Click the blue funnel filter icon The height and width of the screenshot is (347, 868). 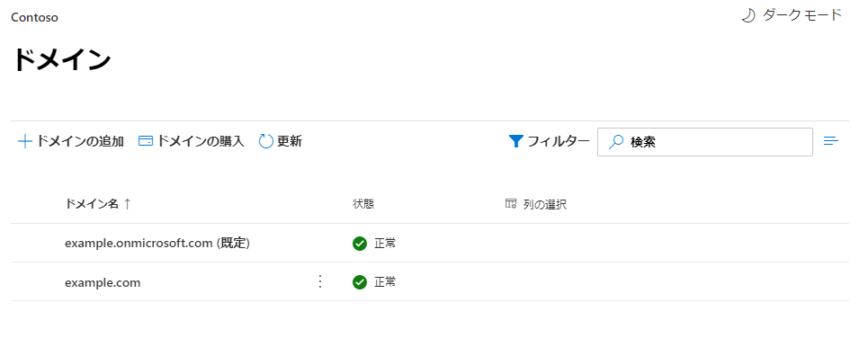516,142
